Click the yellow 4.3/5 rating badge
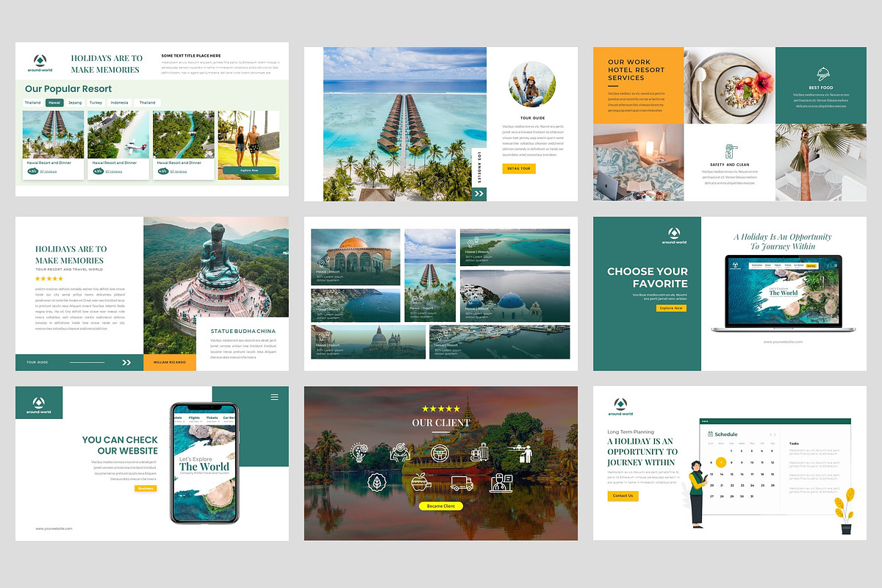The height and width of the screenshot is (588, 882). click(x=32, y=171)
